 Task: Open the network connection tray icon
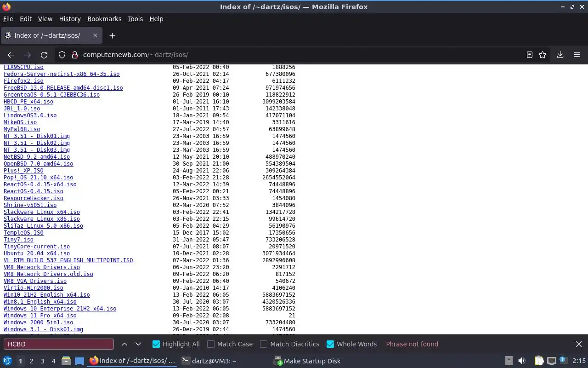point(552,361)
